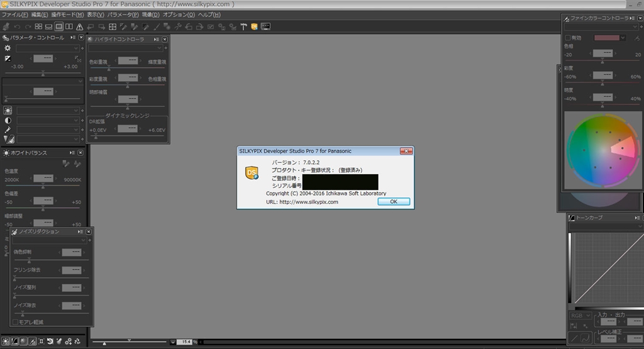The height and width of the screenshot is (349, 644).
Task: Open the rotation reset icon in bottom bar
Action: click(x=50, y=341)
